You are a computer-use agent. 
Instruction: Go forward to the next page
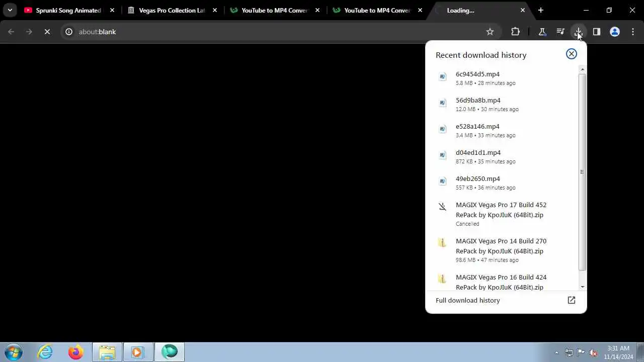coord(29,32)
